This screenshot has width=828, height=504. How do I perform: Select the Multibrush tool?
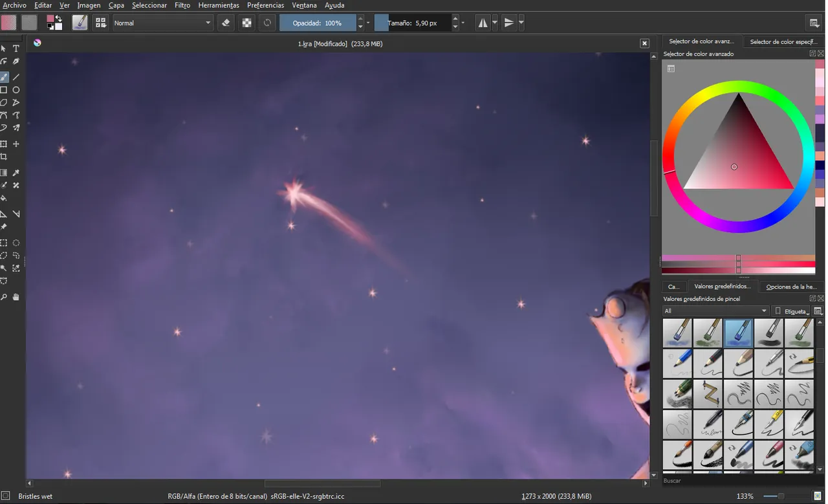16,127
